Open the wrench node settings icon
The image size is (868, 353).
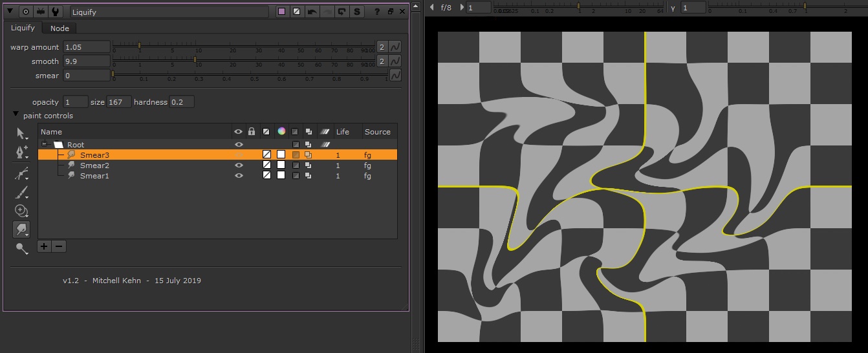(x=56, y=12)
